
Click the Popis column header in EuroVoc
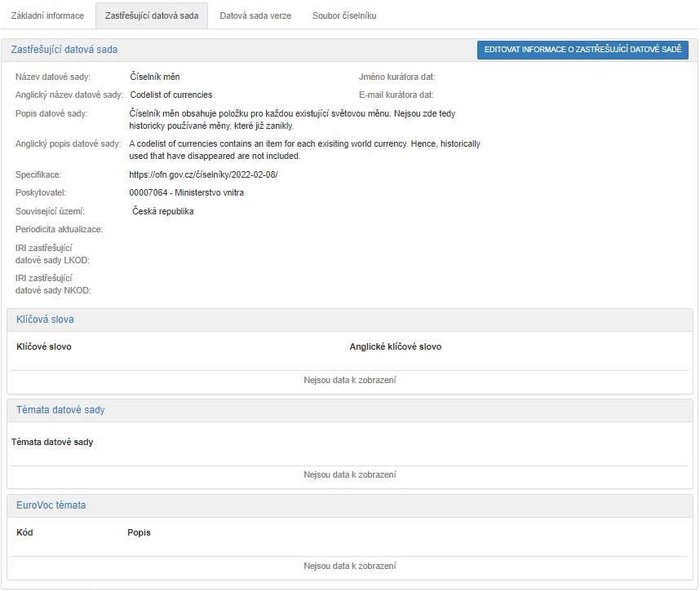click(x=139, y=532)
